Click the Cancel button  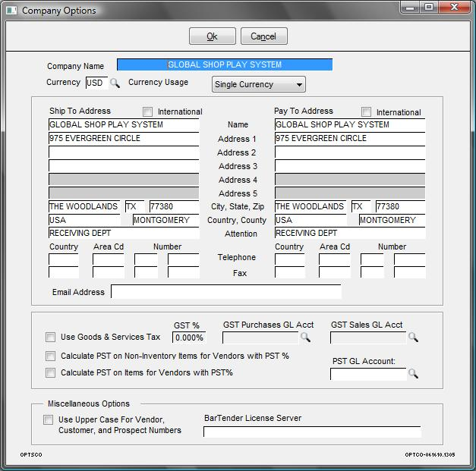click(263, 36)
